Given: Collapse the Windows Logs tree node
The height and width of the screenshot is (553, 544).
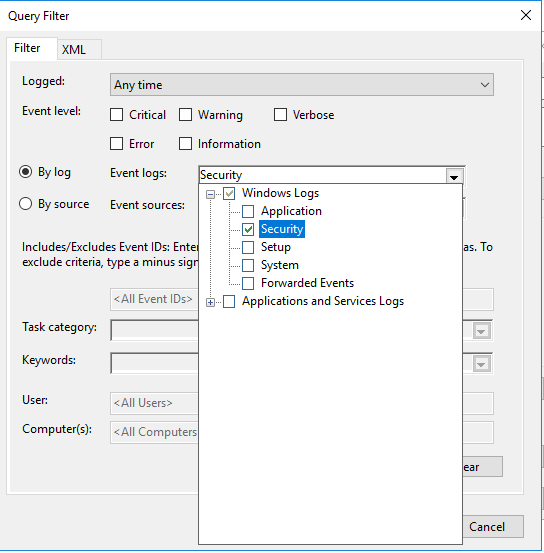Looking at the screenshot, I should 210,194.
